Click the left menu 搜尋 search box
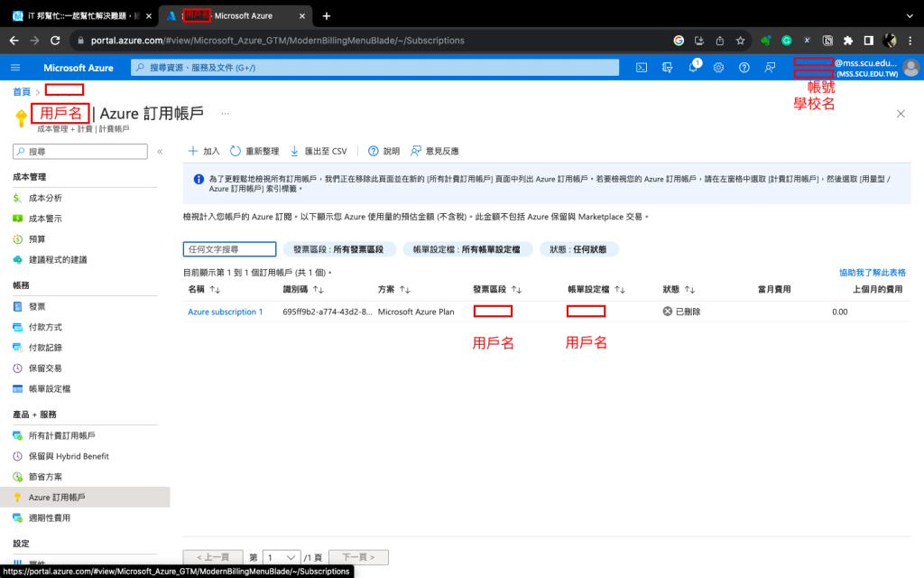Screen dimensions: 924x578 point(80,152)
